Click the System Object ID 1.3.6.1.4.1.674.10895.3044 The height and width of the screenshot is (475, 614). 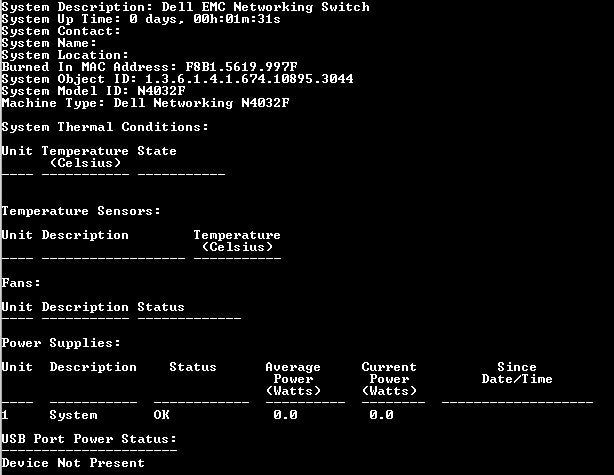coord(249,79)
